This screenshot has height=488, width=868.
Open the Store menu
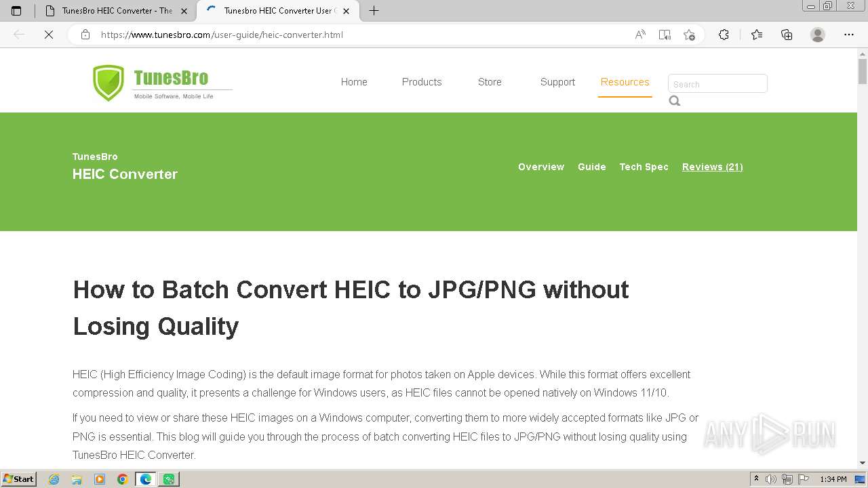click(x=490, y=82)
